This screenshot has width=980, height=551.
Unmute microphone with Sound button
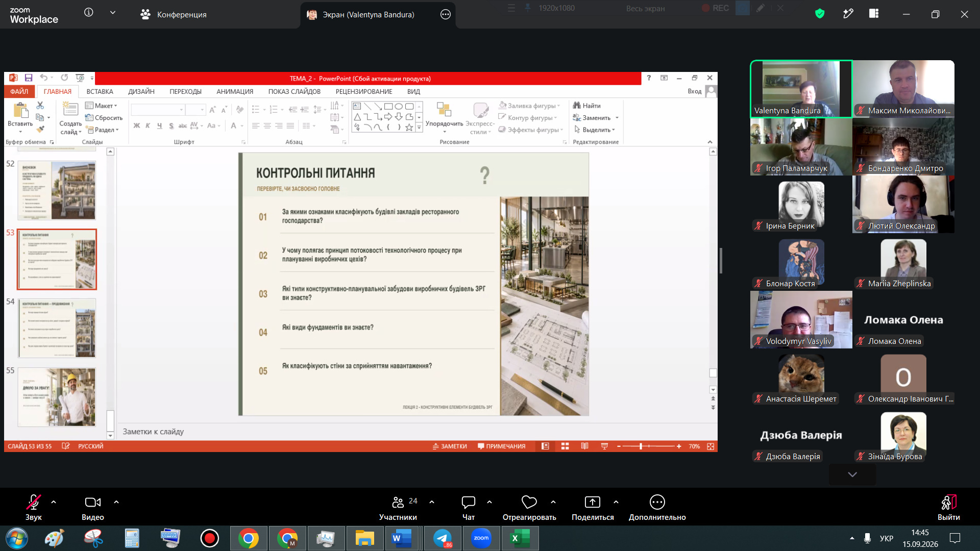point(34,508)
